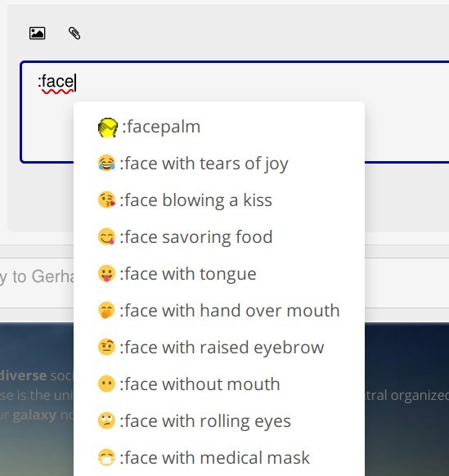Image resolution: width=449 pixels, height=476 pixels.
Task: Pick the no-mouth emoji icon
Action: pos(106,384)
